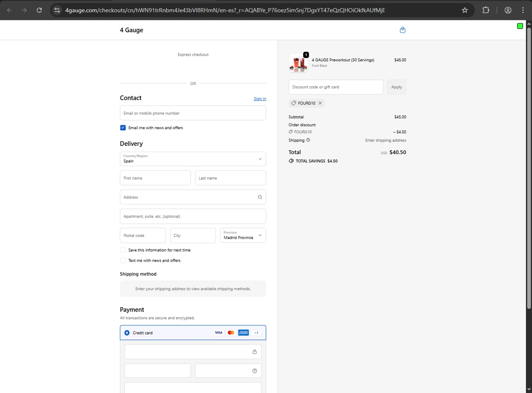
Task: Bookmark this page with the star icon
Action: (x=465, y=10)
